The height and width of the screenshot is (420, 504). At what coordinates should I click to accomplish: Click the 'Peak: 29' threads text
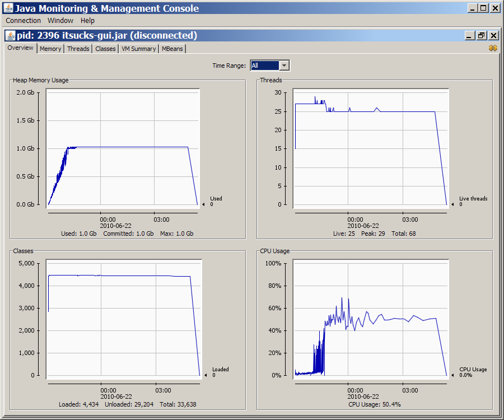tap(373, 234)
